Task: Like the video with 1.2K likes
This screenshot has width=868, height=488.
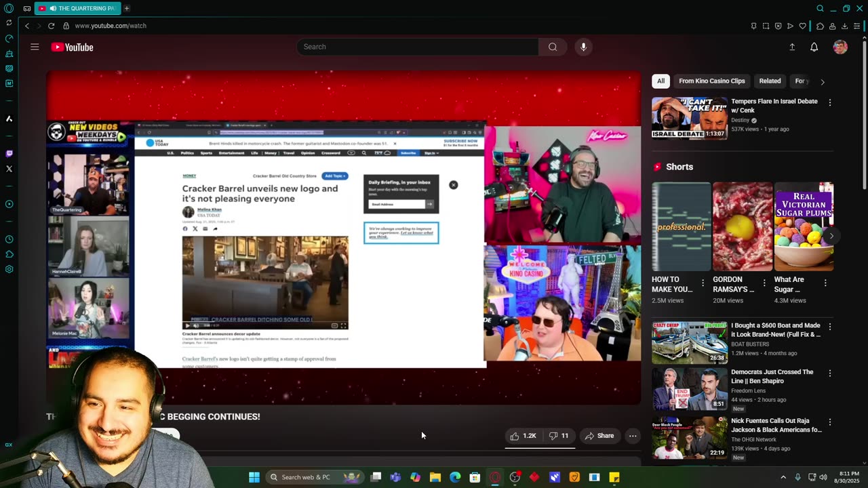Action: tap(523, 436)
